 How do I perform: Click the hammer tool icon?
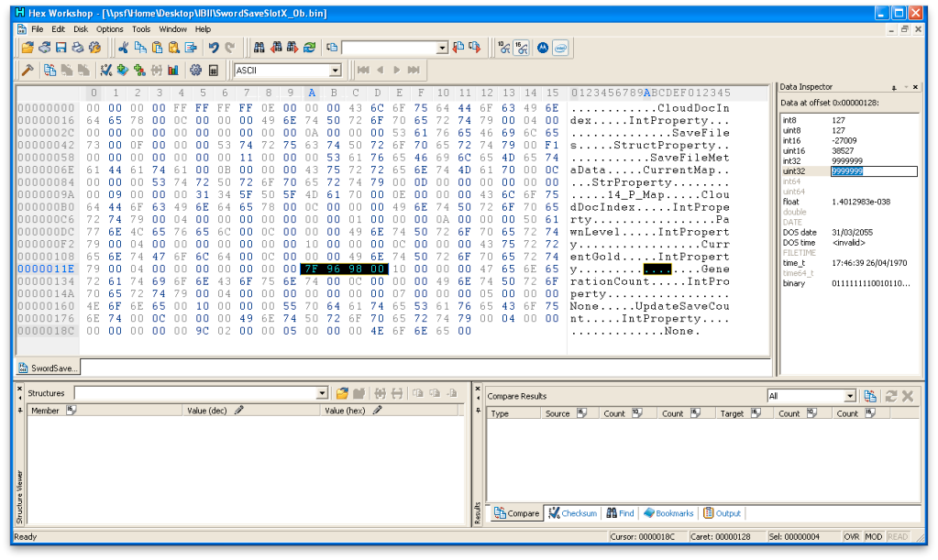tap(28, 70)
